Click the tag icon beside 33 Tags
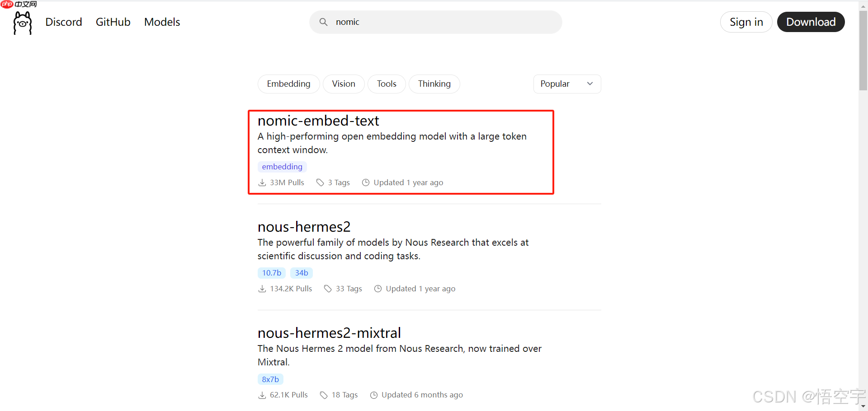868x411 pixels. click(x=328, y=289)
